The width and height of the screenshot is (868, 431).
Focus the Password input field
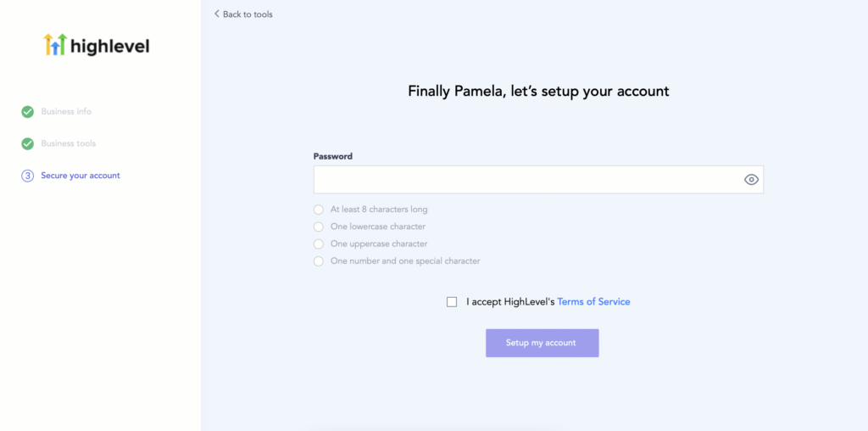tap(526, 180)
